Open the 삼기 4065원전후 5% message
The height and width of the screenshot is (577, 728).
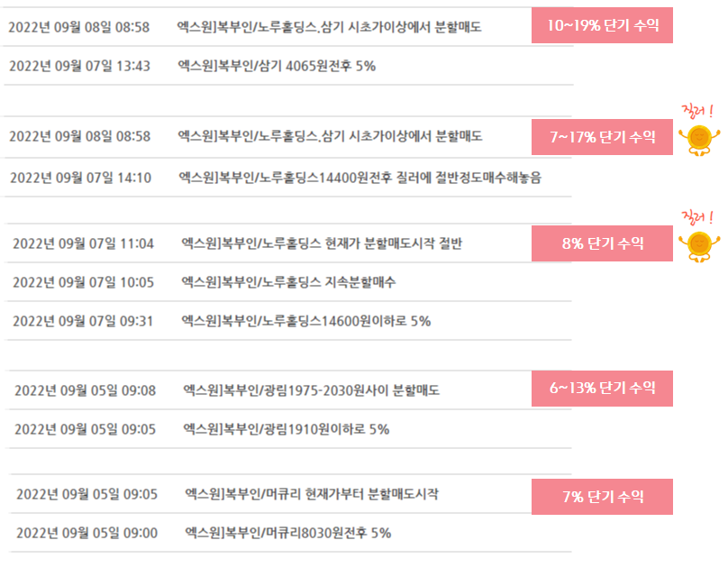click(277, 66)
